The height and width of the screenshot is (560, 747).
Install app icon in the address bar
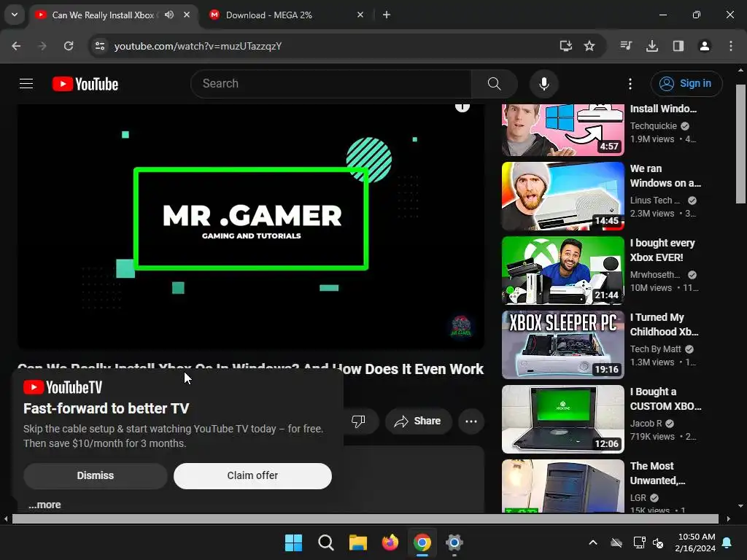click(x=565, y=46)
